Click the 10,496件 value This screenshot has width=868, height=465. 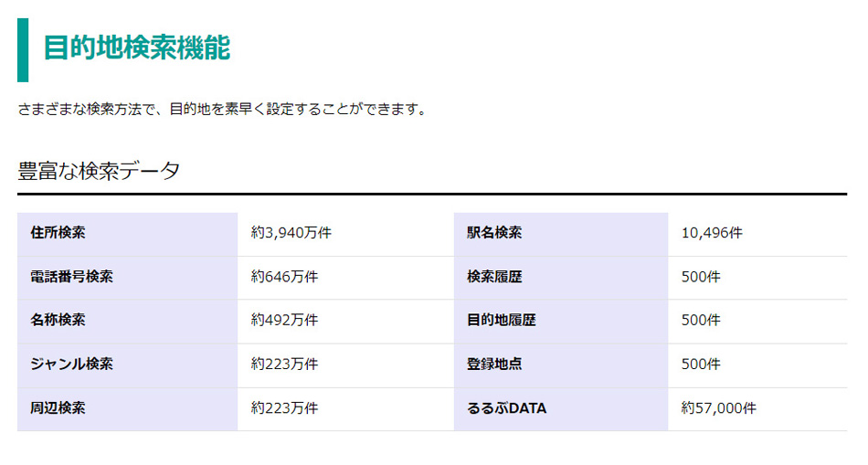(x=712, y=233)
